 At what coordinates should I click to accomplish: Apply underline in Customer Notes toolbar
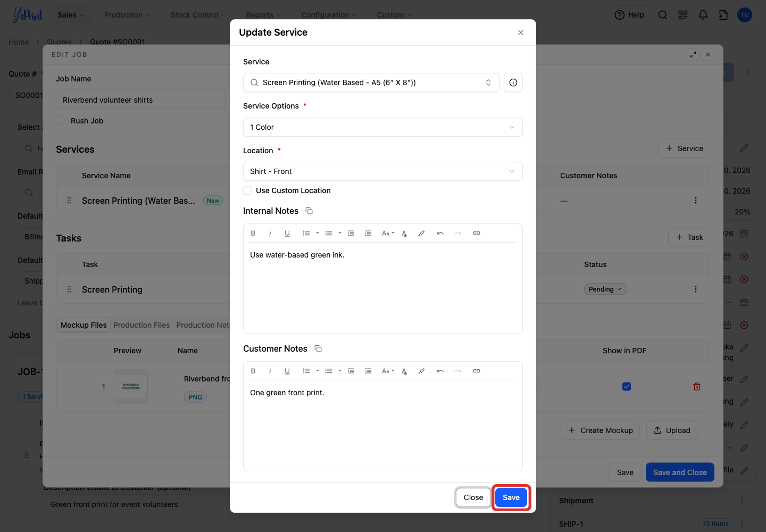(x=287, y=371)
